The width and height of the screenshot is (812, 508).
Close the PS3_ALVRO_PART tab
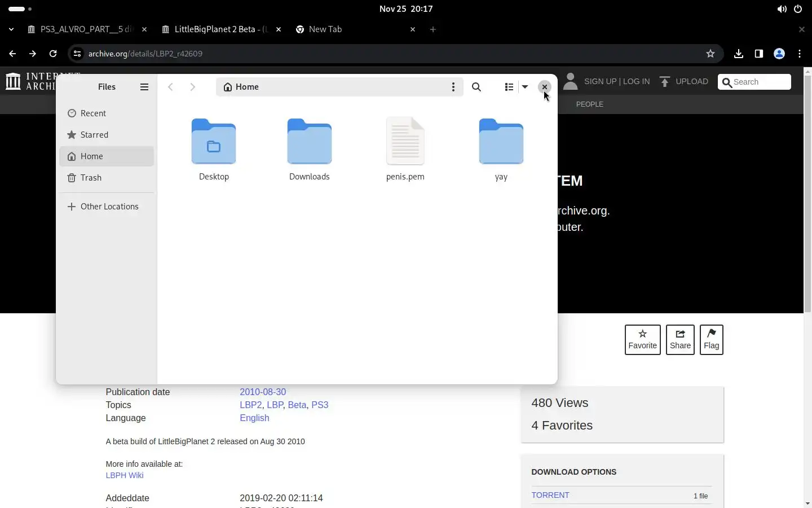click(x=144, y=29)
